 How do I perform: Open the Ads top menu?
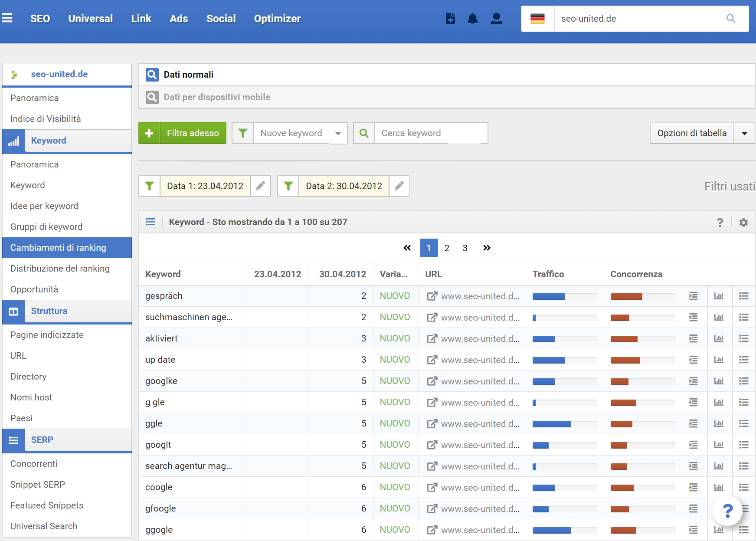click(179, 19)
